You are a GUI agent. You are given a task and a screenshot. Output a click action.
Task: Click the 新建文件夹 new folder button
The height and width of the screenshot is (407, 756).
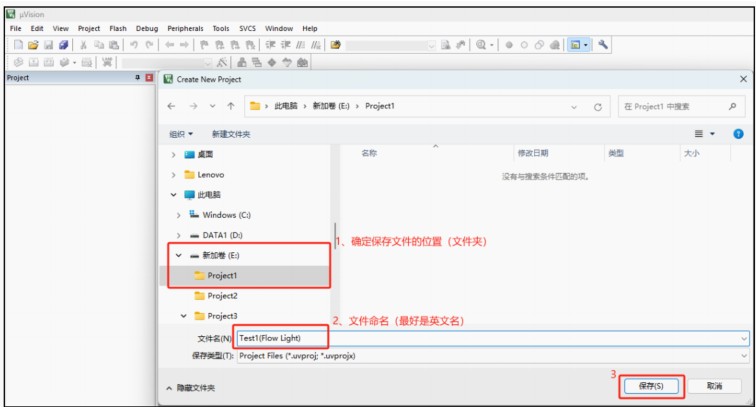point(231,134)
